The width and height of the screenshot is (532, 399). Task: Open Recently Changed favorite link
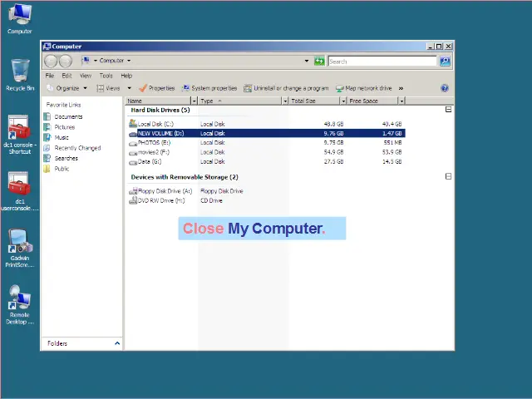click(72, 148)
